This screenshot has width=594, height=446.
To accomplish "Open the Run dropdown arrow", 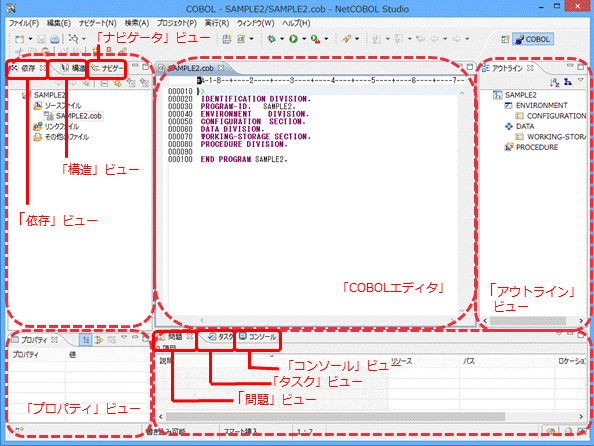I will click(304, 39).
